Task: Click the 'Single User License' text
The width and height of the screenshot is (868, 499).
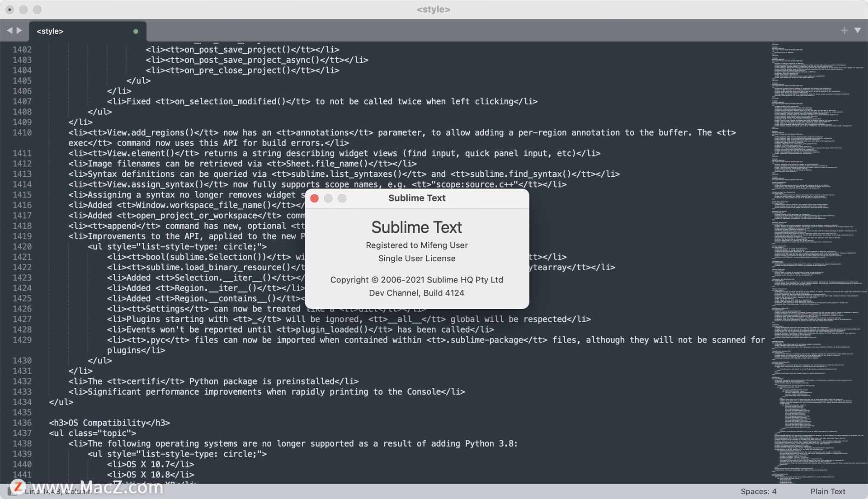Action: (x=417, y=258)
